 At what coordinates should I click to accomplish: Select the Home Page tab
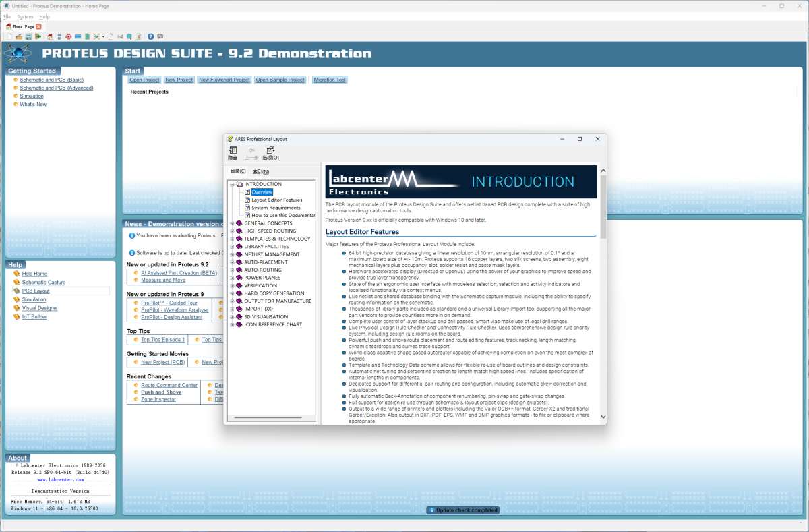point(24,26)
